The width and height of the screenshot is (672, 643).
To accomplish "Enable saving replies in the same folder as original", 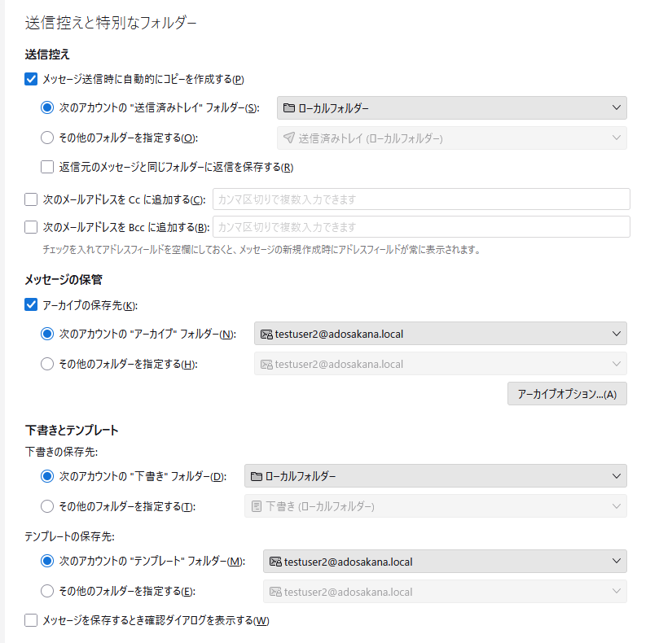I will 48,168.
